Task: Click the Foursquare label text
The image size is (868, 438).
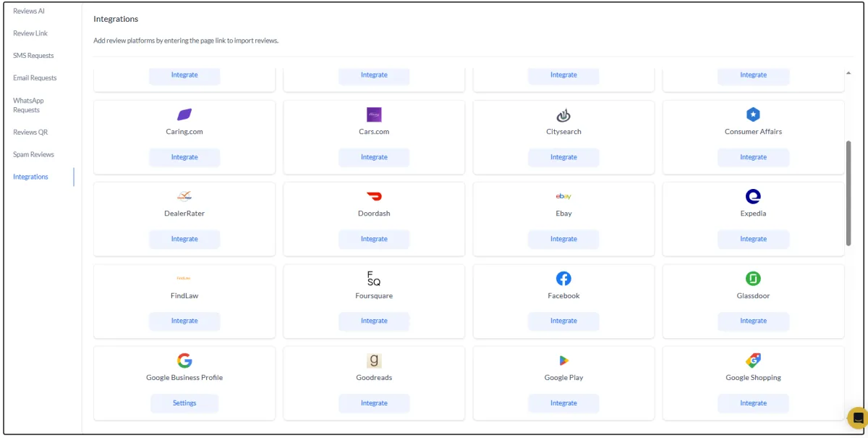Action: 374,296
